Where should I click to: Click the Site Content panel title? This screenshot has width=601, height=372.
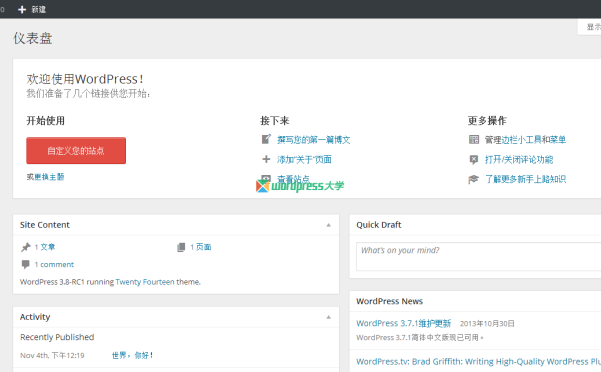pyautogui.click(x=45, y=225)
